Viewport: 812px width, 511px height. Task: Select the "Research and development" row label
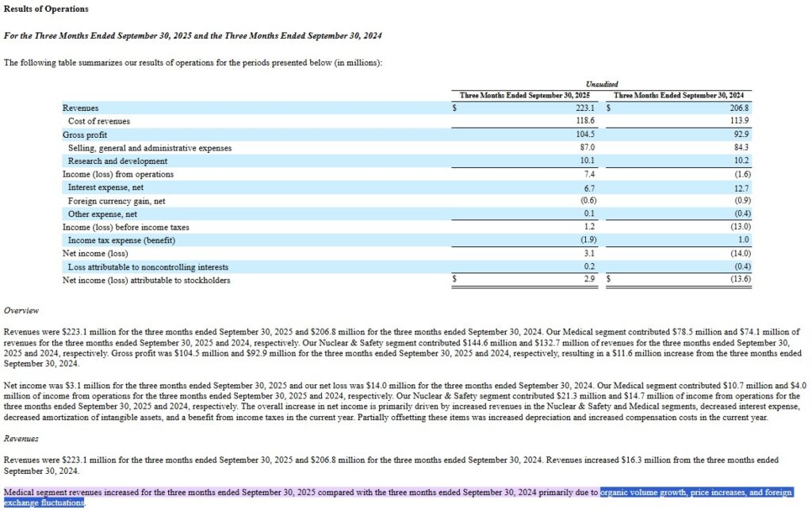[117, 161]
